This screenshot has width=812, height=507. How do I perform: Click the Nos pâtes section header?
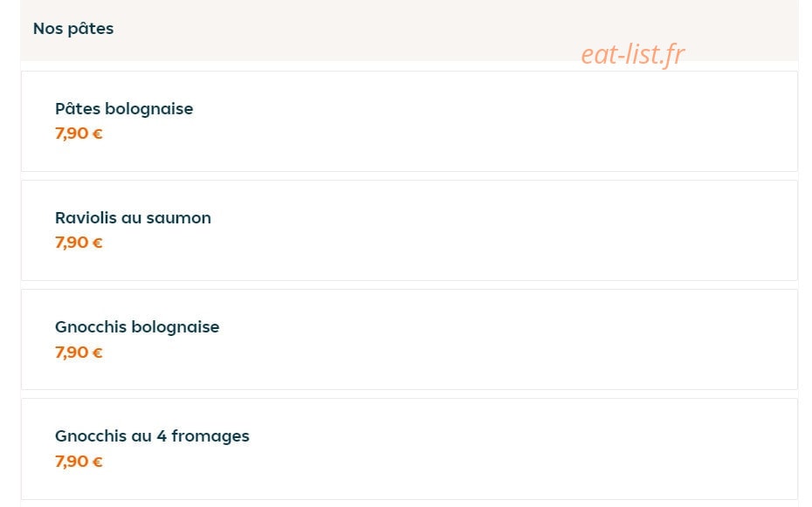[73, 29]
